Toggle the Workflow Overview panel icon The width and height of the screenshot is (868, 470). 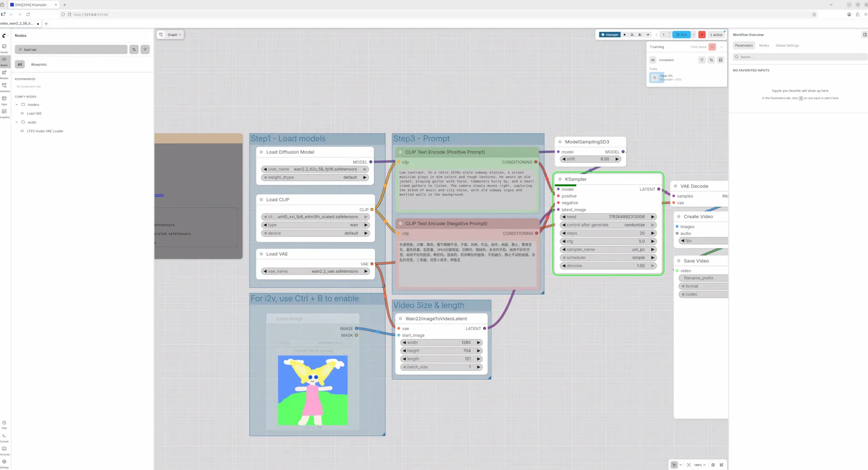click(864, 35)
